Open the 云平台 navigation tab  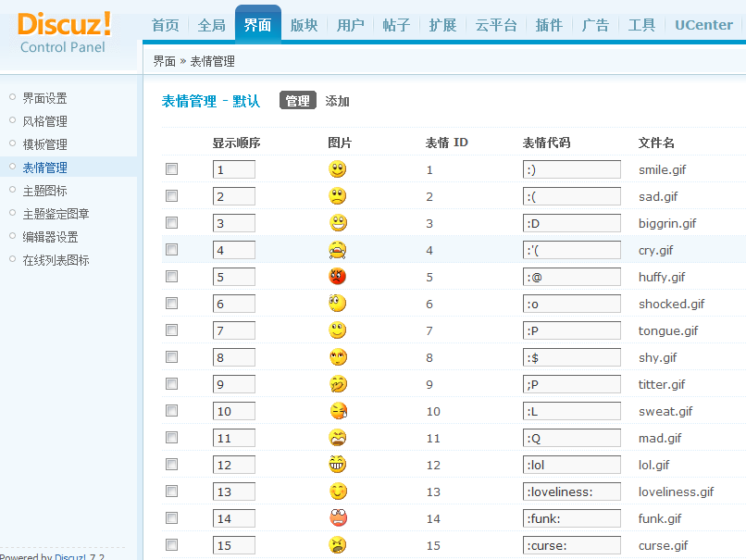tap(496, 25)
